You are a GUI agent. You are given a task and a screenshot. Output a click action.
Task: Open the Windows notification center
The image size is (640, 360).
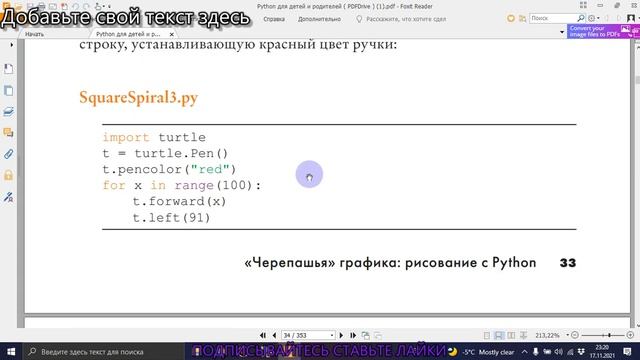(628, 351)
